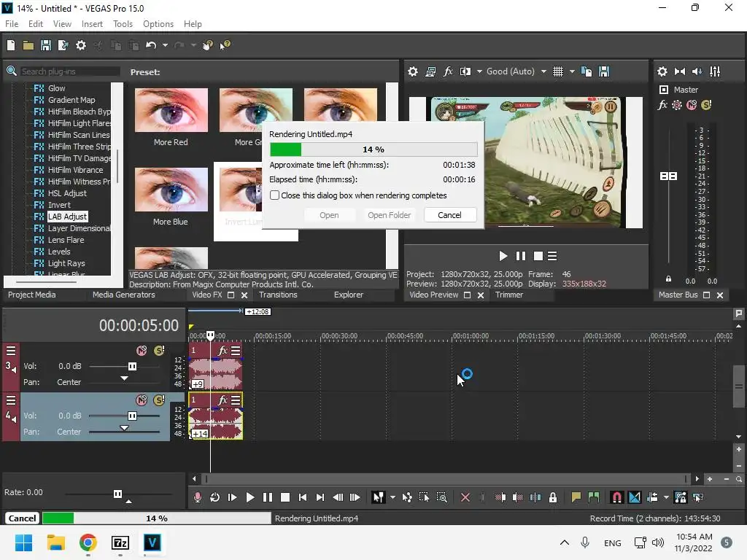Select HSL Adjust plug-in
747x560 pixels.
coord(67,193)
